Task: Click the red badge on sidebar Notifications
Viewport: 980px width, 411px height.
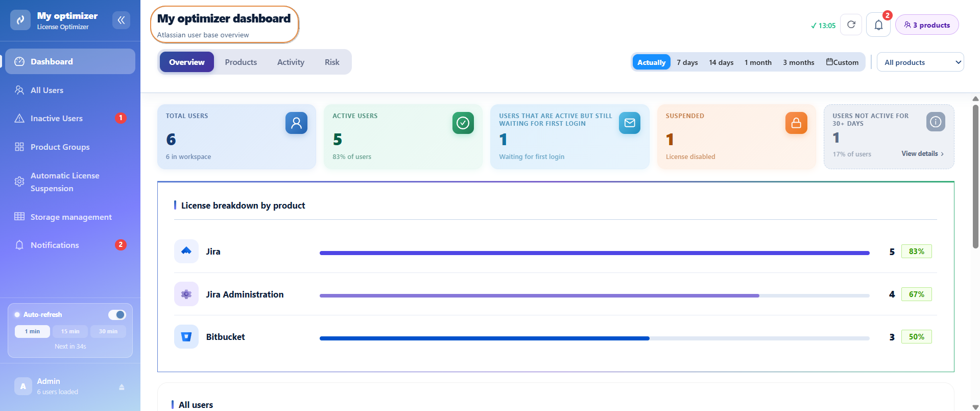Action: [x=121, y=245]
